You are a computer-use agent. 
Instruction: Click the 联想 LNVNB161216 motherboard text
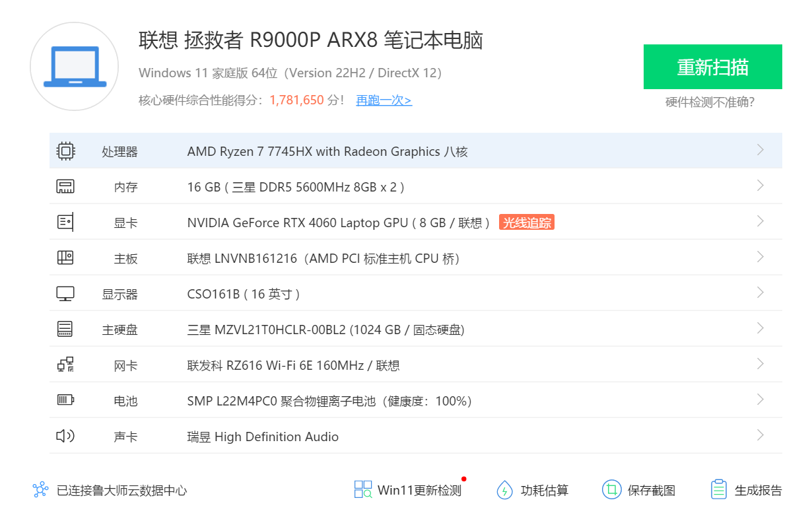[324, 259]
